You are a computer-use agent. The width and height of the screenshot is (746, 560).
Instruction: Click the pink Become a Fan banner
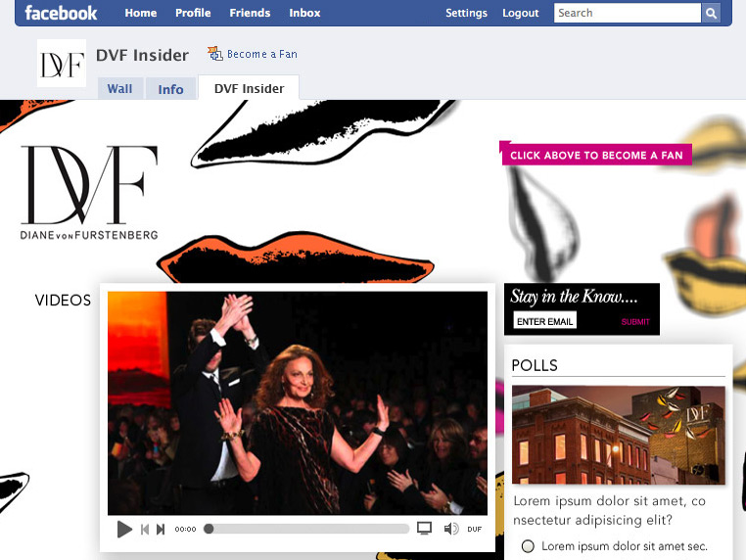tap(595, 155)
